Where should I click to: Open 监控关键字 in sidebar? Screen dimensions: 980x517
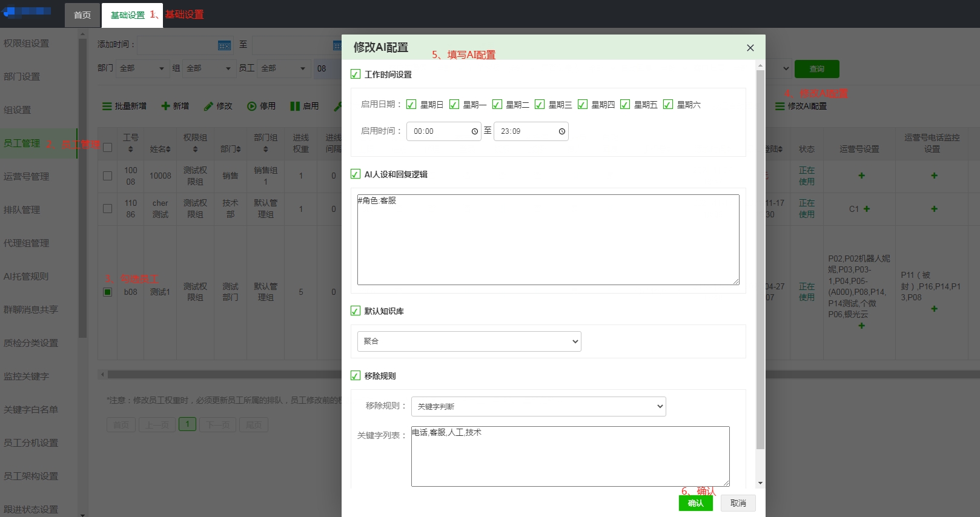coord(27,377)
